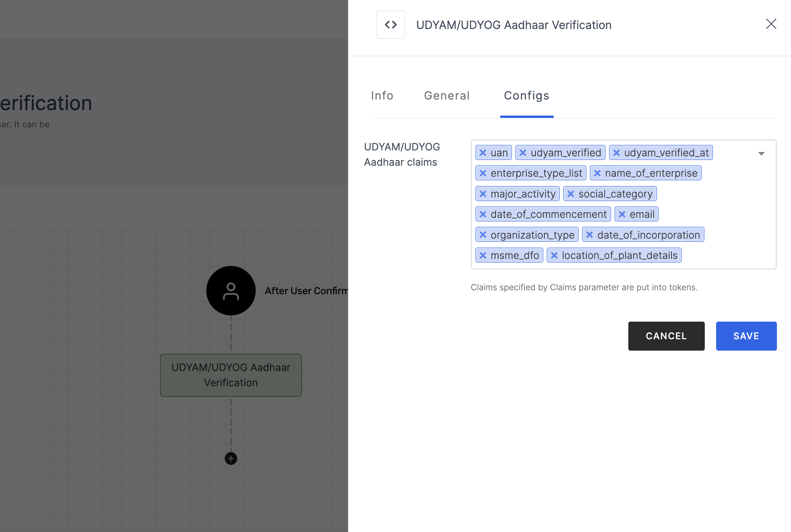
Task: Click the 'date_of_incorporation' tag text
Action: click(x=648, y=235)
